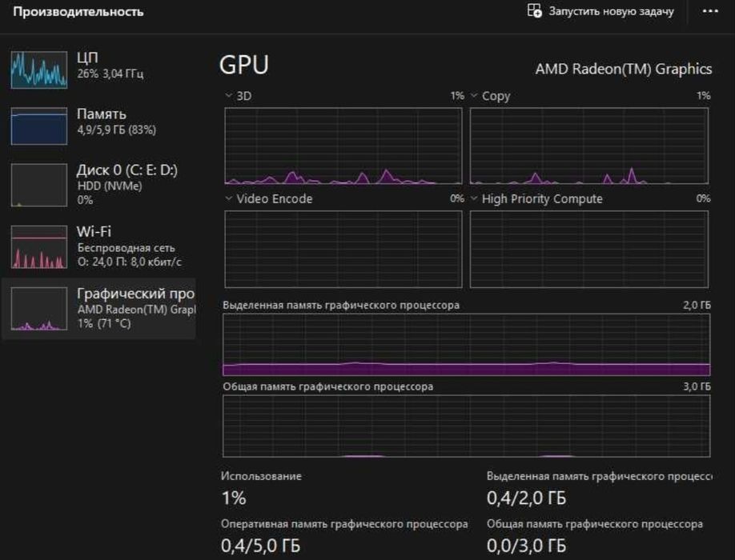
Task: Select the ЦП usage graph thumbnail
Action: tap(39, 70)
